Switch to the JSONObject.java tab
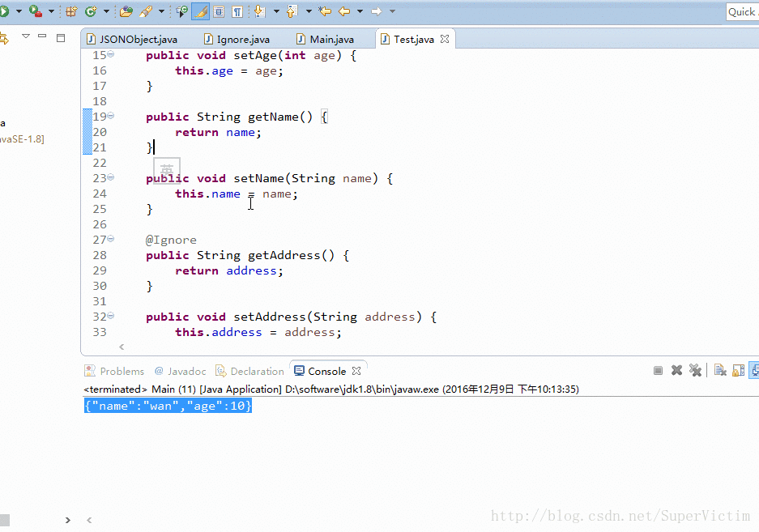Screen dimensions: 759x532 (132, 39)
